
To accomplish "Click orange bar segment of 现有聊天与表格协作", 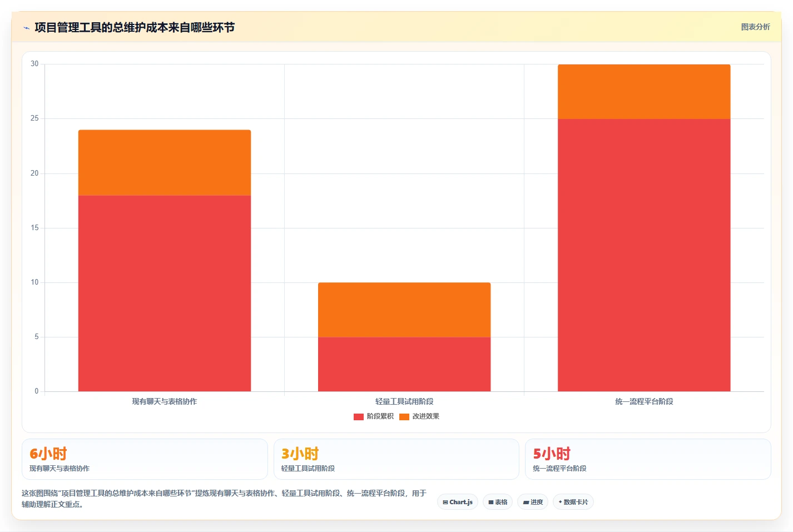I will coord(165,163).
